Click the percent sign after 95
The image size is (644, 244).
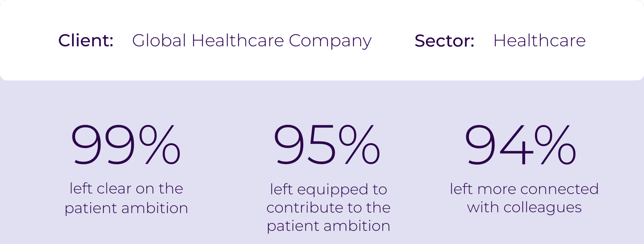360,145
